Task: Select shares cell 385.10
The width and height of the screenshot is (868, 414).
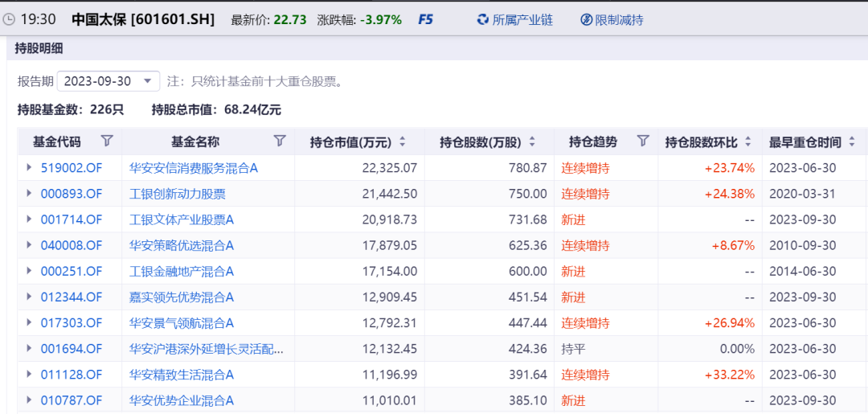Action: point(529,400)
